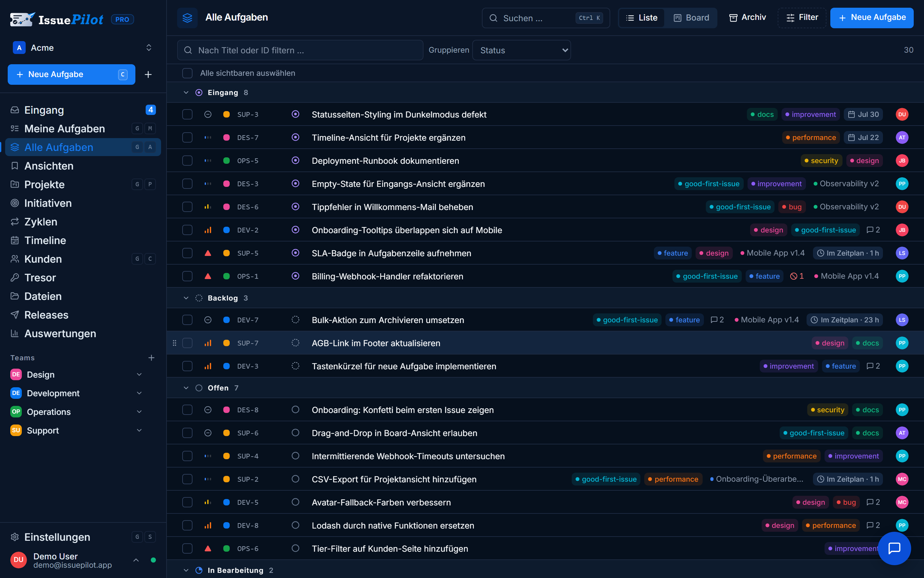Click the status icon of SUP-3
This screenshot has height=578, width=924.
pos(295,114)
